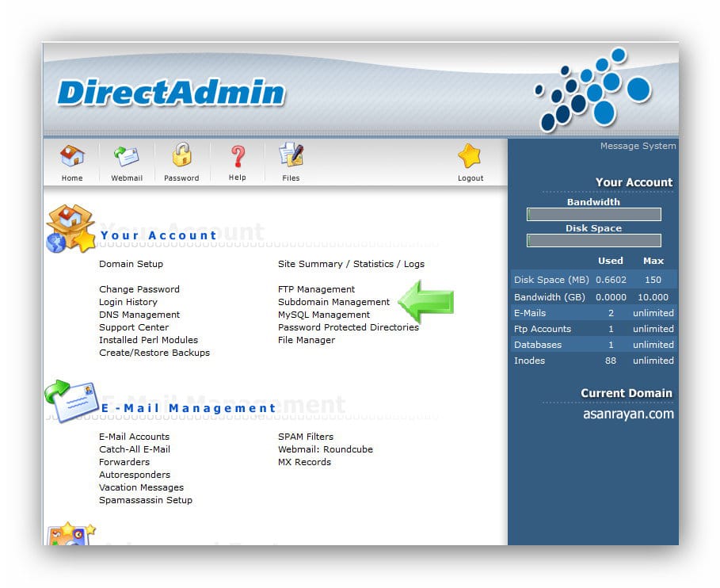Image resolution: width=720 pixels, height=588 pixels.
Task: Configure Vacation Messages
Action: coord(141,487)
